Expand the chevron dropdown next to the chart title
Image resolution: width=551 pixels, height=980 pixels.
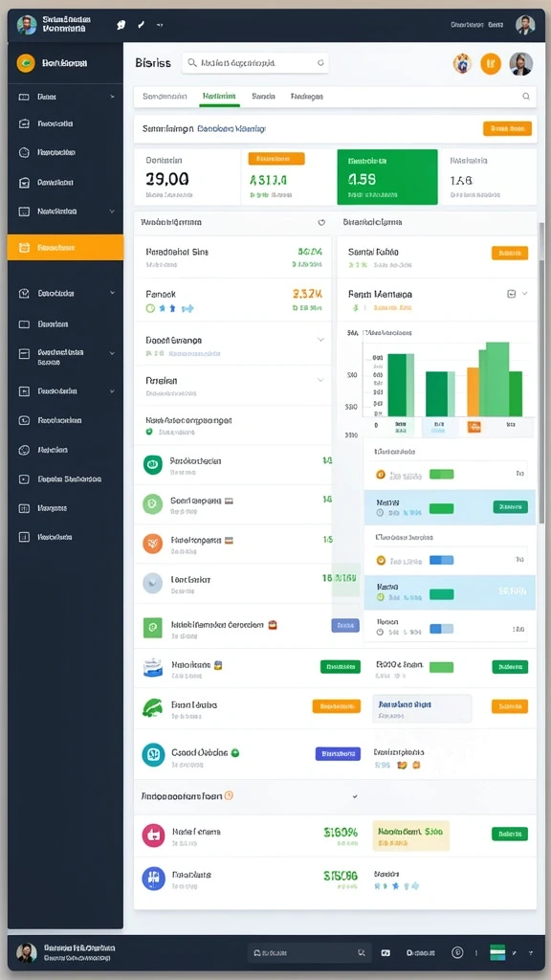[x=525, y=293]
